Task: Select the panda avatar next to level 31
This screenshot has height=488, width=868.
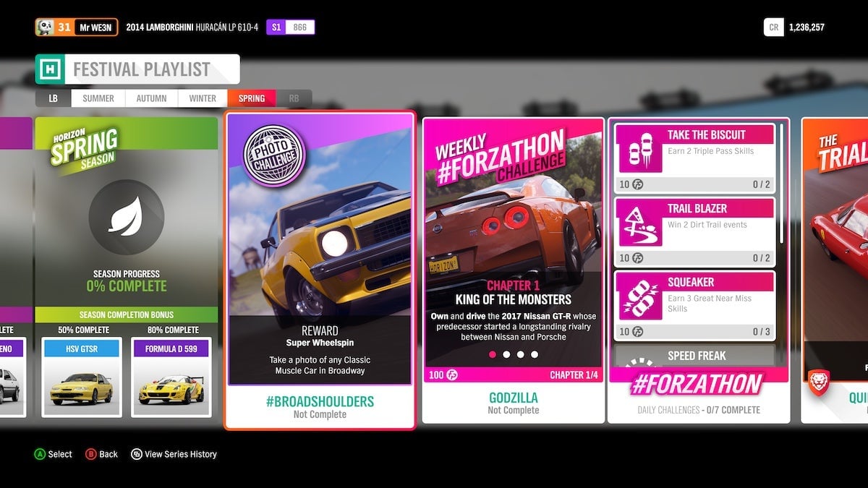Action: (x=45, y=26)
